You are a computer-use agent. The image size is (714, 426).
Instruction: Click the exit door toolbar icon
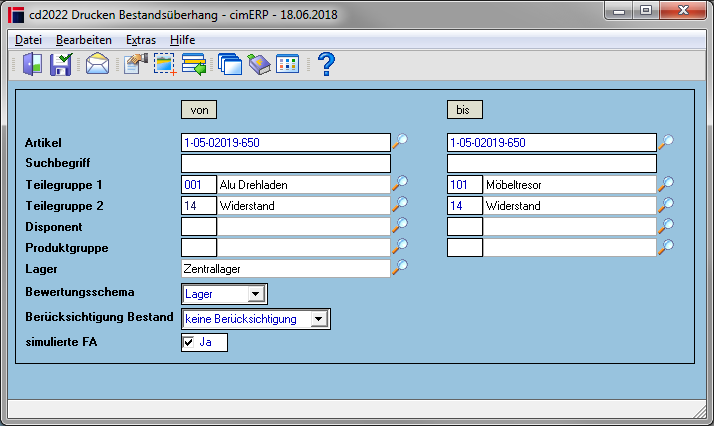click(x=33, y=64)
